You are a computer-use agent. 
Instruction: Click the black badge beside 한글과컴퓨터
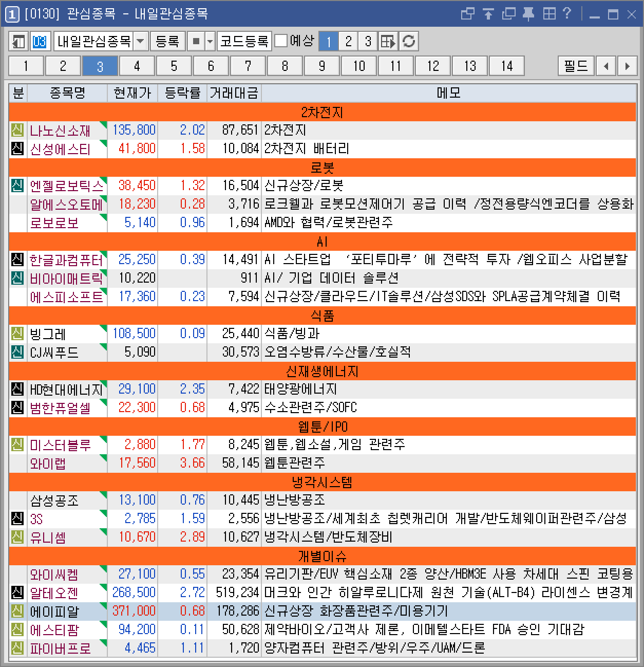pyautogui.click(x=17, y=260)
